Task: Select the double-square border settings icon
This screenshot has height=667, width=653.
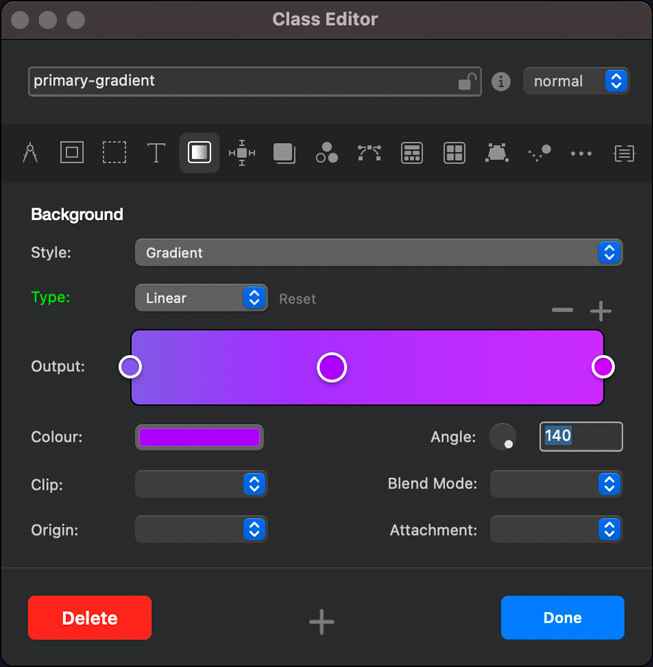Action: (71, 153)
